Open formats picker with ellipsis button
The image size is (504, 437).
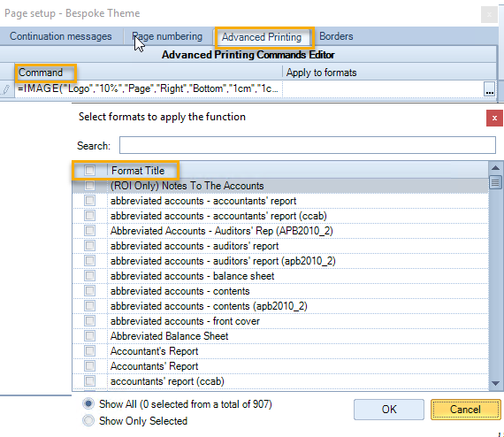point(489,88)
